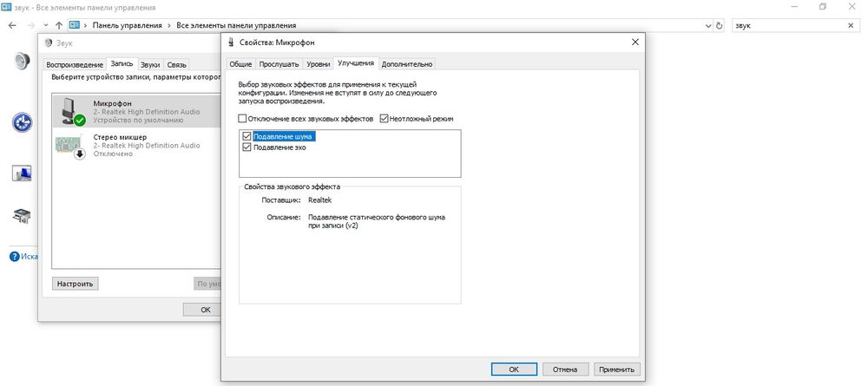868x386 pixels.
Task: Click the Настроить button
Action: click(x=76, y=284)
